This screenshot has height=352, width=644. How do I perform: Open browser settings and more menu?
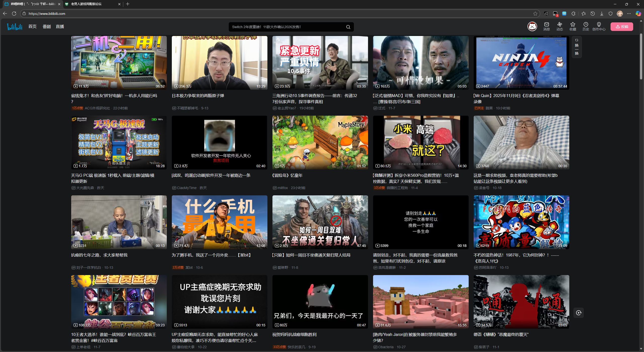point(629,14)
